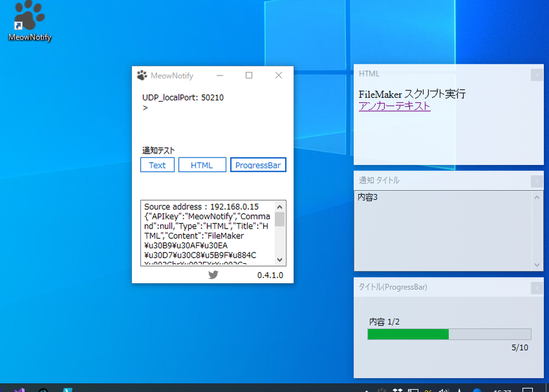Dismiss the タイトル(ProgressBar) notification popup
This screenshot has width=549, height=392.
tap(537, 288)
